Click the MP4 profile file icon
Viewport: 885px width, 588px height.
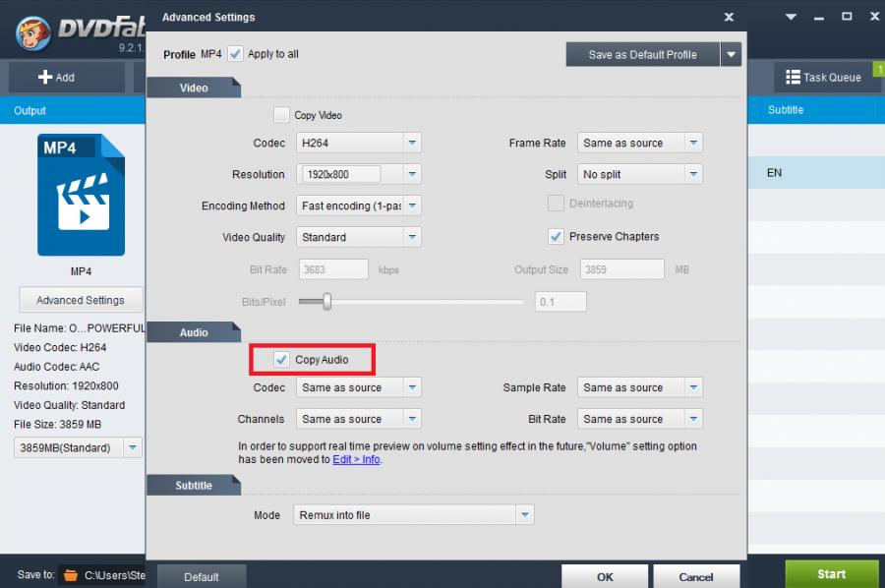point(81,195)
